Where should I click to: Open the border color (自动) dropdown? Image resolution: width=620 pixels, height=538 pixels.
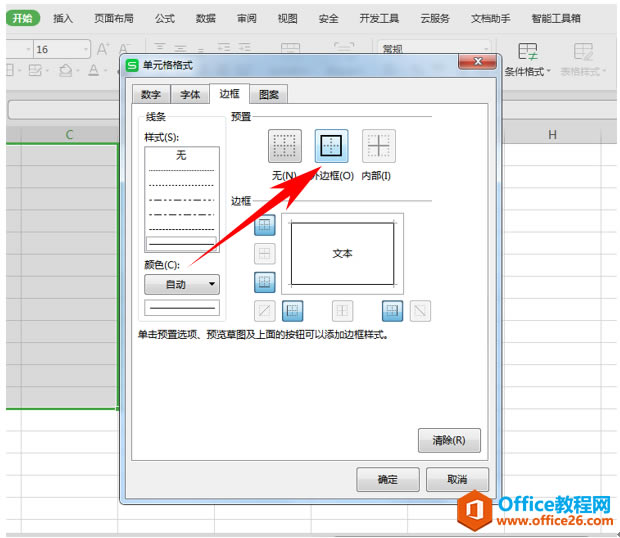[x=182, y=284]
